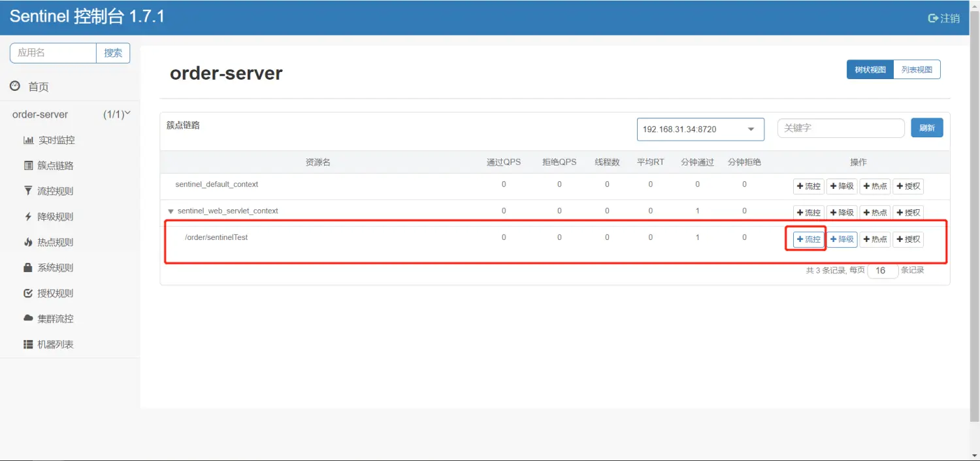This screenshot has width=980, height=461.
Task: Click the authorization rules check icon
Action: (x=28, y=294)
